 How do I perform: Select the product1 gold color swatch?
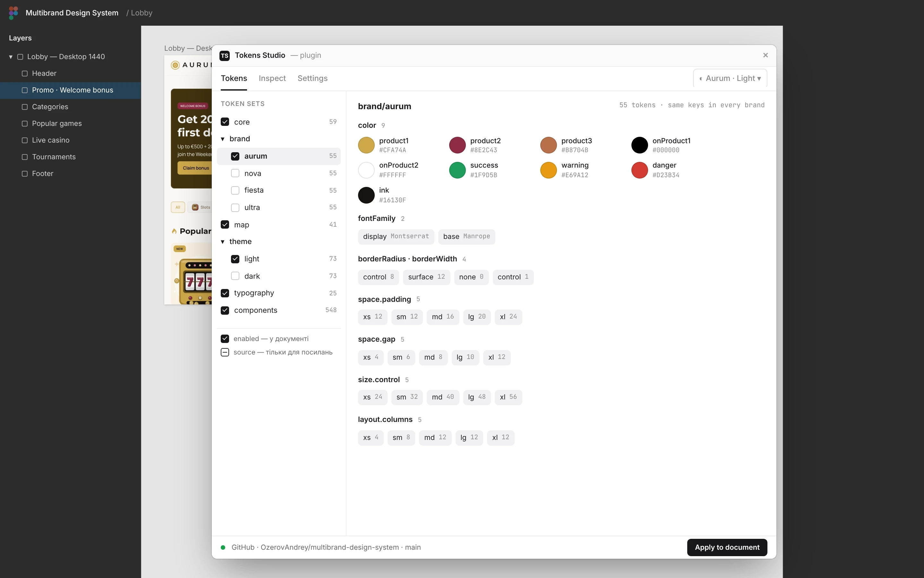[366, 145]
